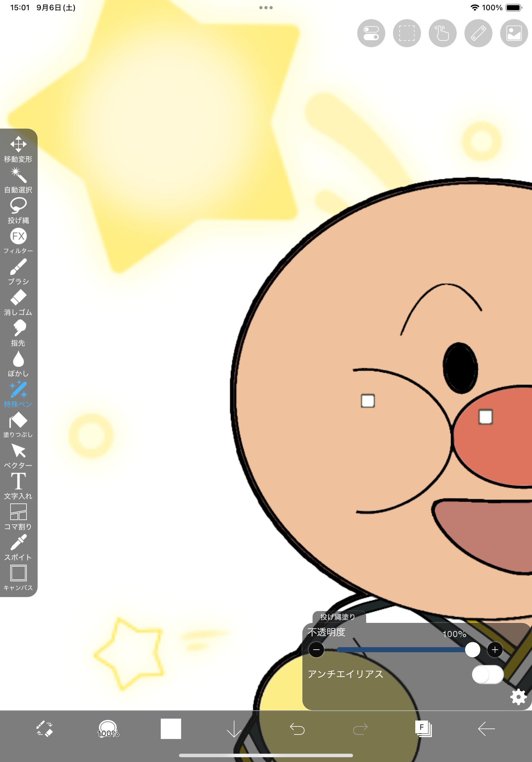Switch between brush and eraser
Viewport: 532px width, 762px height.
point(45,729)
